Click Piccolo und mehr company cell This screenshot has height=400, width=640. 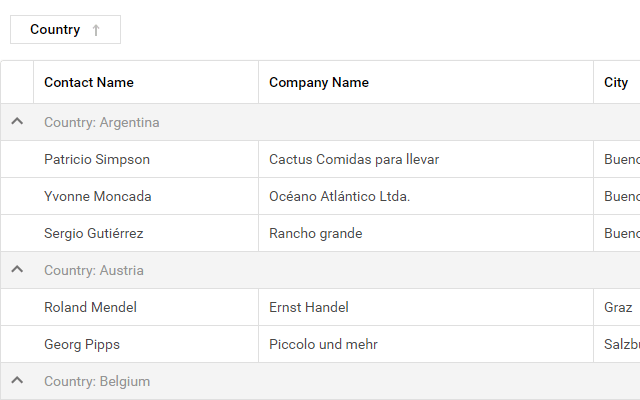pos(323,344)
